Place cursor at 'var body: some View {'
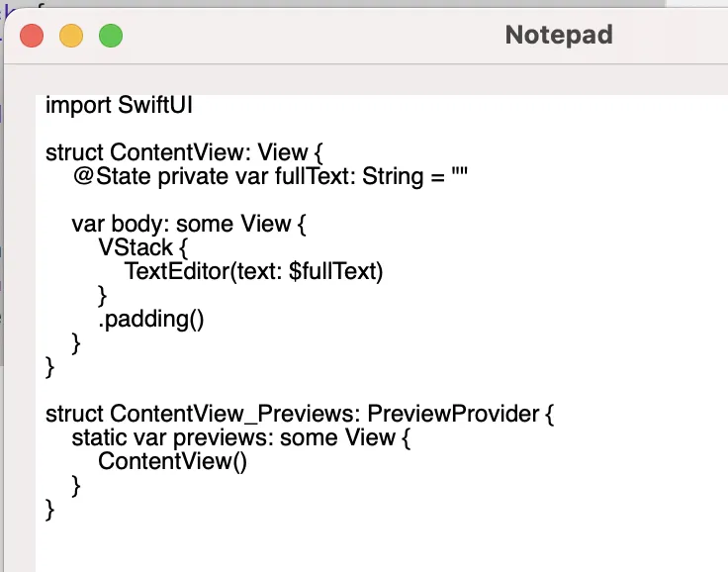 tap(189, 224)
